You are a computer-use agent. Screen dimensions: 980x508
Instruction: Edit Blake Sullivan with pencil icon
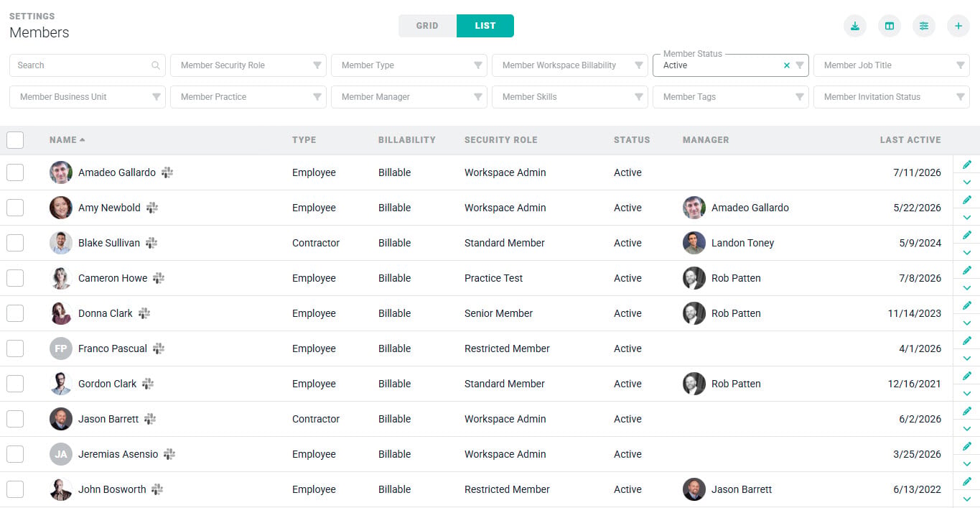[967, 235]
